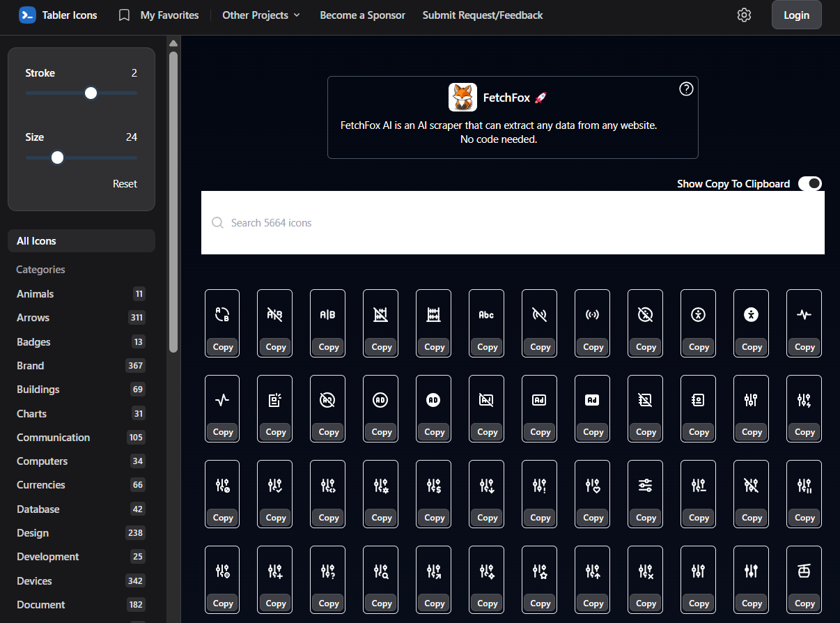Click the Login button

pyautogui.click(x=796, y=15)
